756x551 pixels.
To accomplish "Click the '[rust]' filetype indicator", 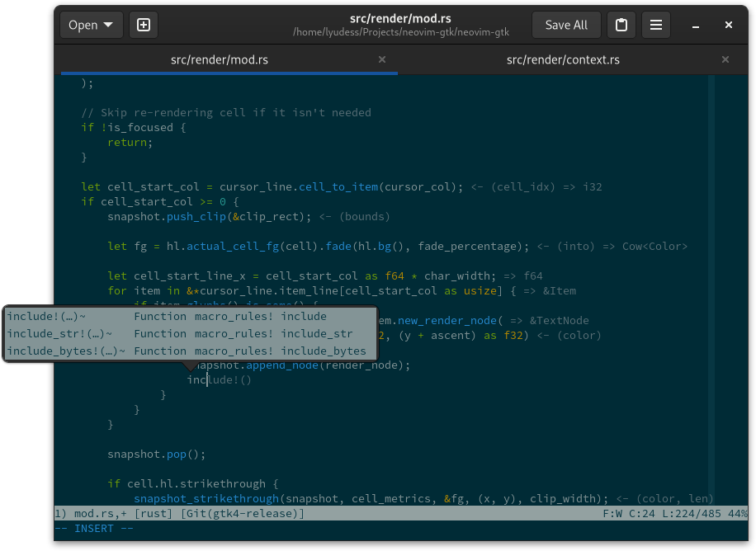I will (154, 513).
